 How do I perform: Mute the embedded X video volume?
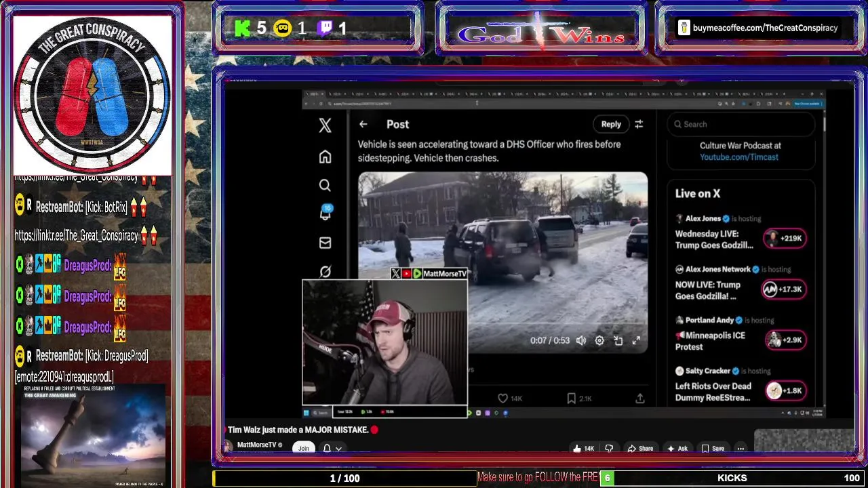(581, 341)
